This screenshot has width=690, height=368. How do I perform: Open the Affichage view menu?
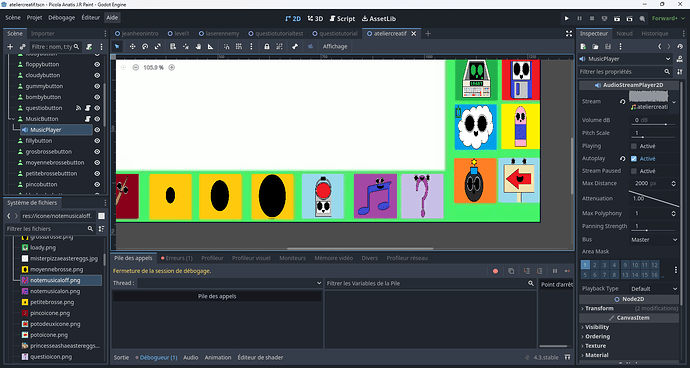(335, 46)
